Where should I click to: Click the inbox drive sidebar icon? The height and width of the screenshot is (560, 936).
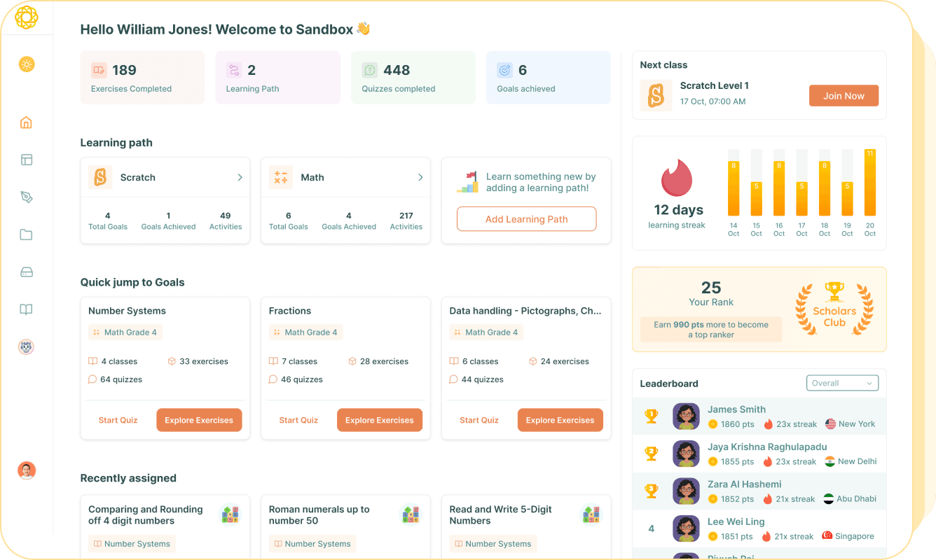(26, 272)
